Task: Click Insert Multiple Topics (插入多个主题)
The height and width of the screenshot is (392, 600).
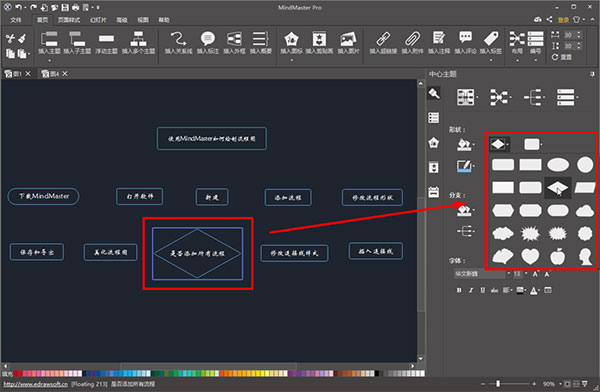Action: click(x=138, y=42)
